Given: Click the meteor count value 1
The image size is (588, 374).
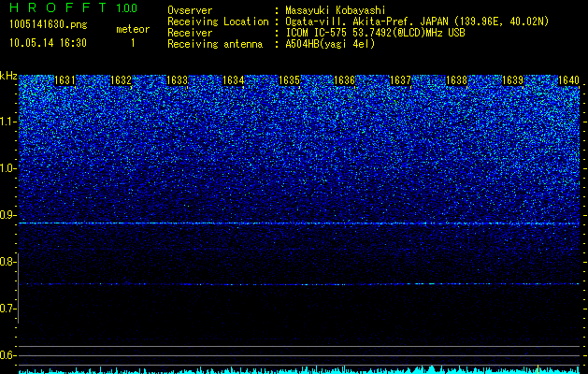Looking at the screenshot, I should pos(133,43).
